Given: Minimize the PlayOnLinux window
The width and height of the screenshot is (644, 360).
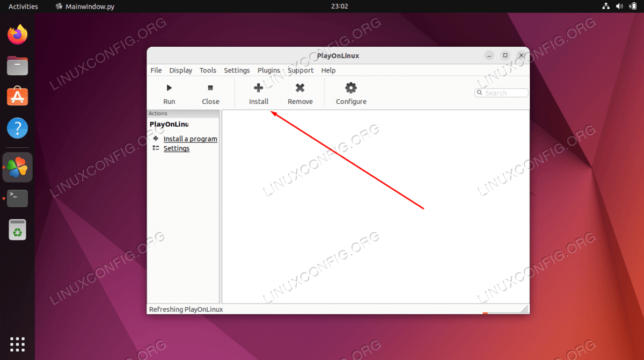Looking at the screenshot, I should click(489, 55).
